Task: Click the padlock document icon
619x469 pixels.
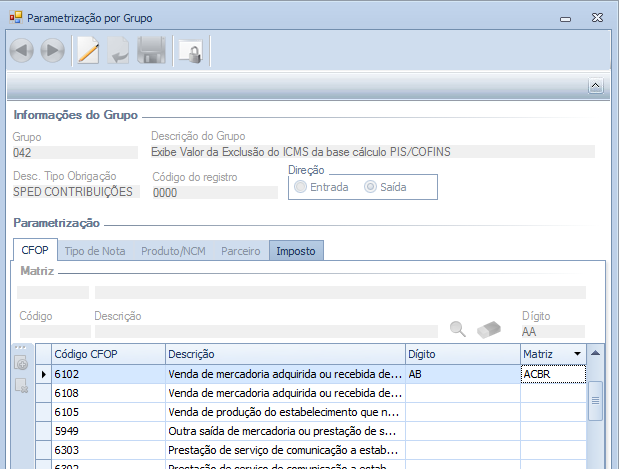Action: click(x=191, y=51)
